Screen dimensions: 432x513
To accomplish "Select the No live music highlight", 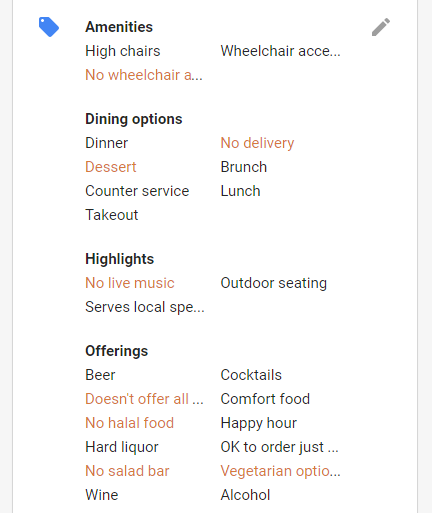I will pyautogui.click(x=130, y=283).
